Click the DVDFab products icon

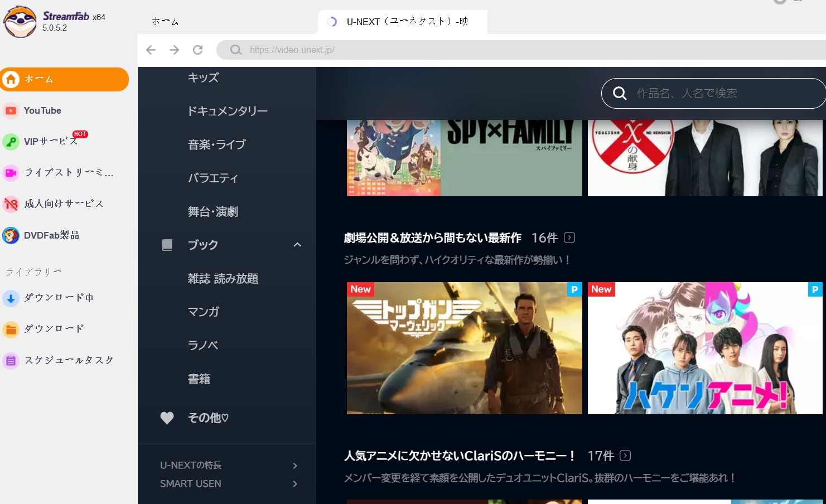tap(11, 235)
